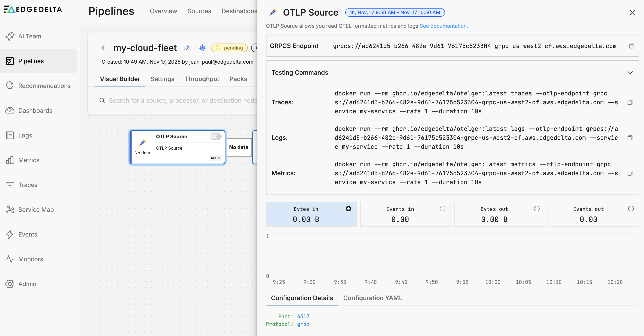Select the Events in radio button
Image resolution: width=644 pixels, height=336 pixels.
(442, 209)
